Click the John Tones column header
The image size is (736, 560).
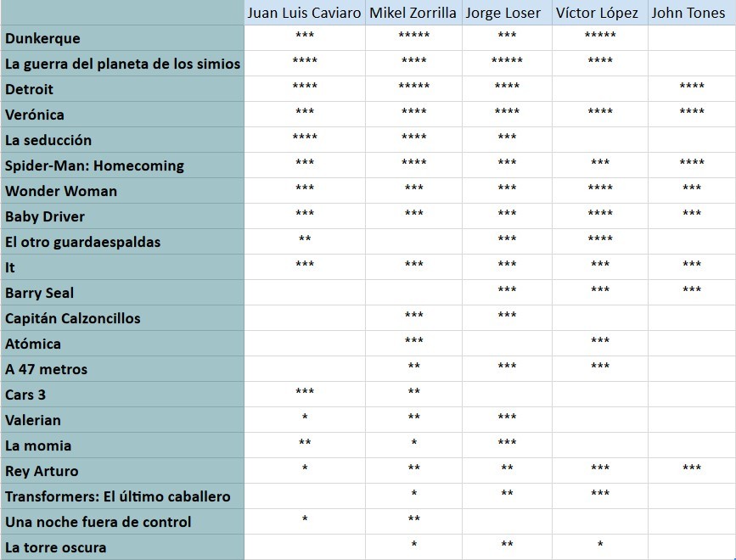pos(691,13)
